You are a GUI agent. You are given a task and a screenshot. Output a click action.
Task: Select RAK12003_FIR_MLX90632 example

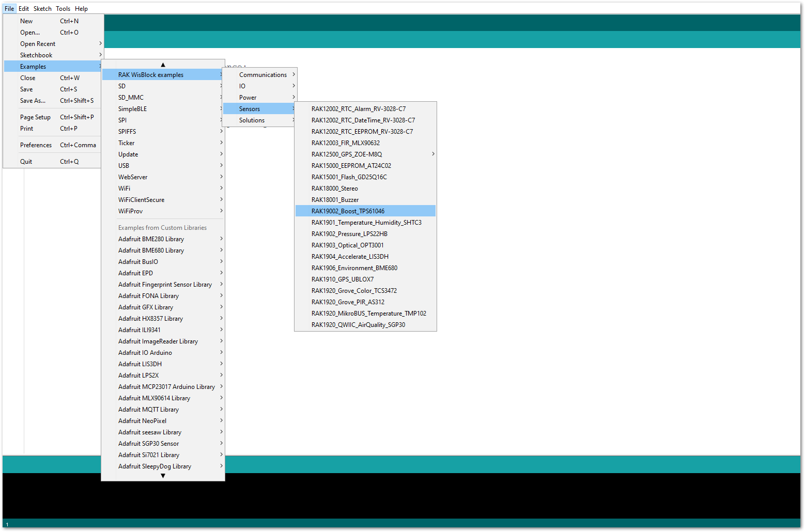click(x=365, y=143)
